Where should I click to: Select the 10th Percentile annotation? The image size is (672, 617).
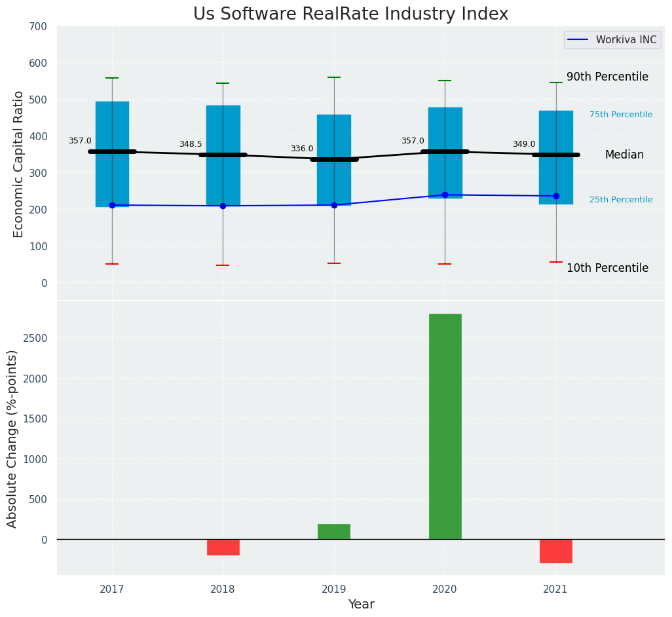[607, 268]
